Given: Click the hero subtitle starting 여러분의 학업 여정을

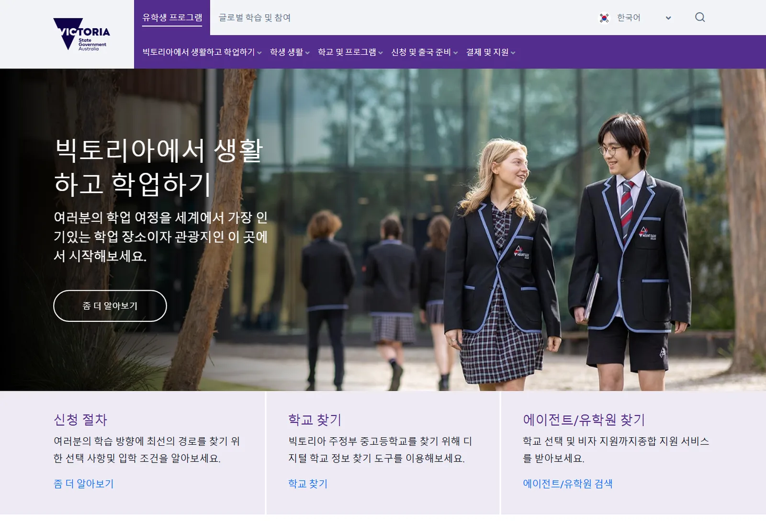Looking at the screenshot, I should [161, 237].
